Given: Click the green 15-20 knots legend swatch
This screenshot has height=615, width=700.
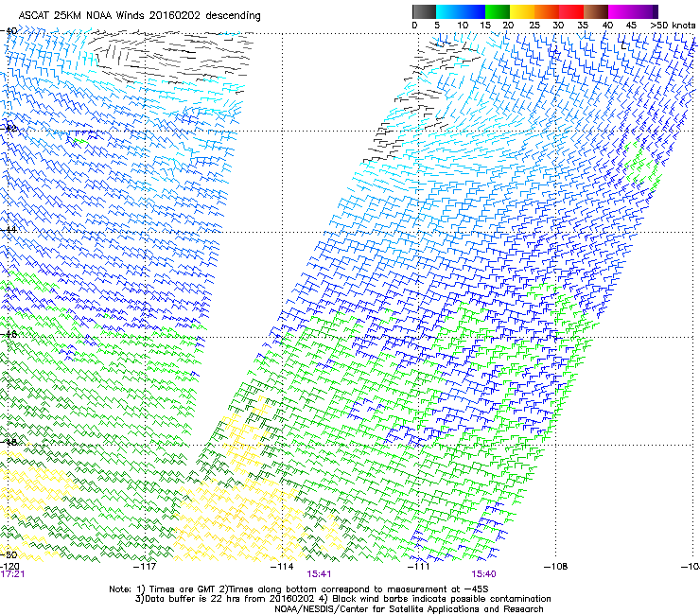Looking at the screenshot, I should pyautogui.click(x=498, y=11).
